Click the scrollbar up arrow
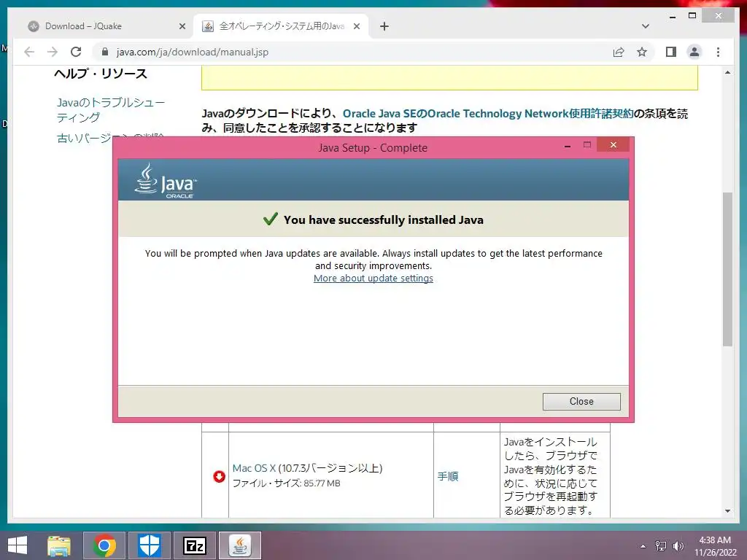 tap(727, 72)
